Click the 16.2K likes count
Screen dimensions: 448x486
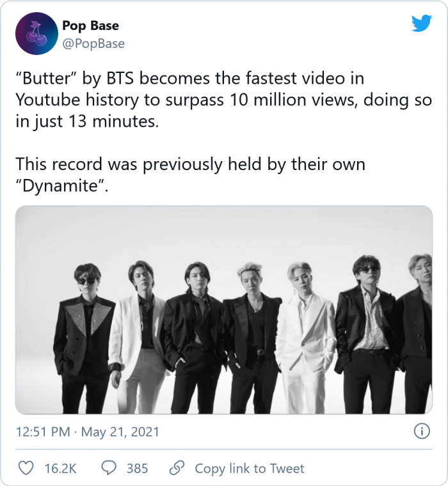(60, 468)
